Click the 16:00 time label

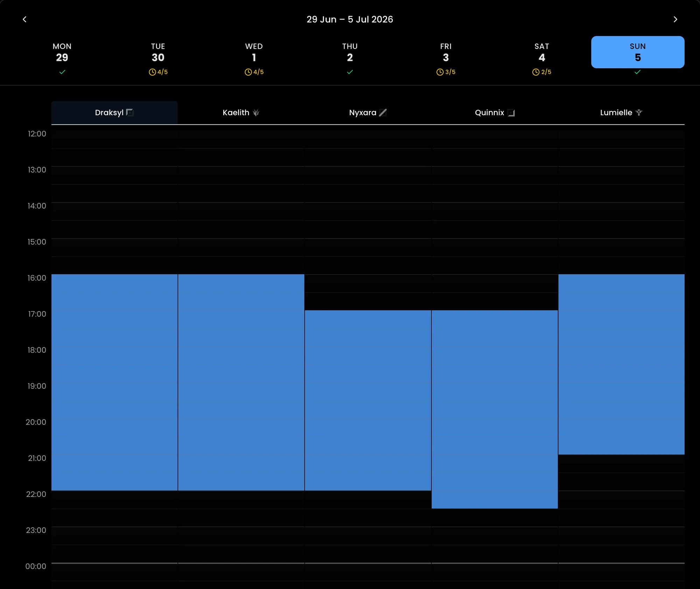pyautogui.click(x=37, y=278)
